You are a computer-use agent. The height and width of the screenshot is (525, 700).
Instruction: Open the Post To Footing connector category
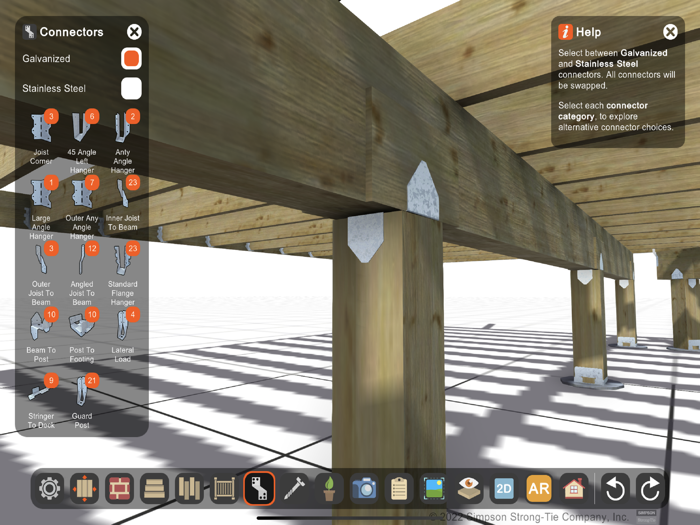pyautogui.click(x=82, y=336)
